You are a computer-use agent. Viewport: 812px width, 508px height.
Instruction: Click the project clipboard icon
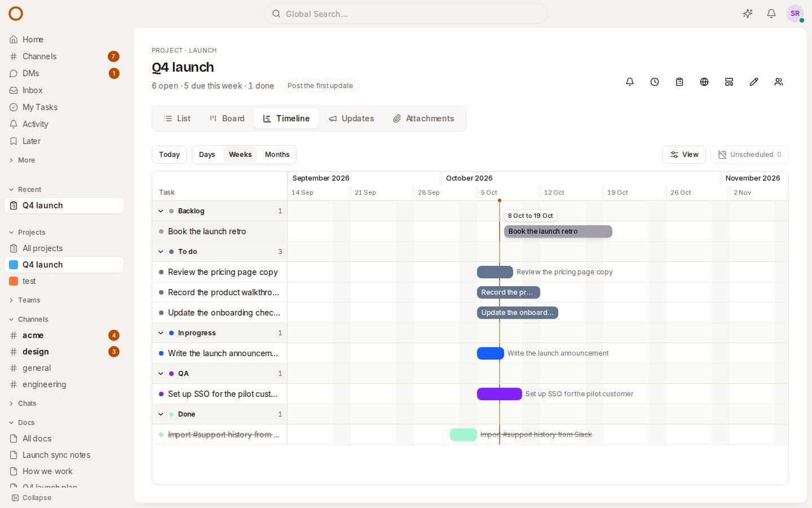coord(679,82)
